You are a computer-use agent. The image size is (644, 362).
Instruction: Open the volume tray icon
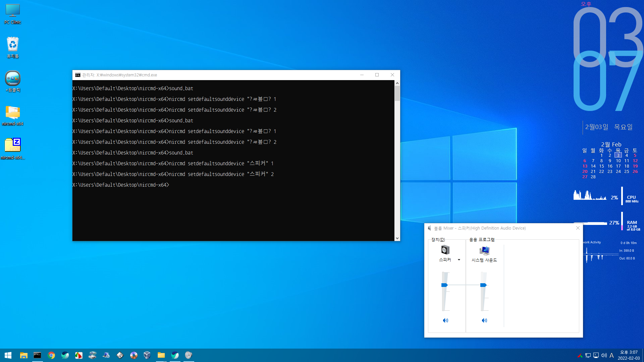click(x=604, y=355)
